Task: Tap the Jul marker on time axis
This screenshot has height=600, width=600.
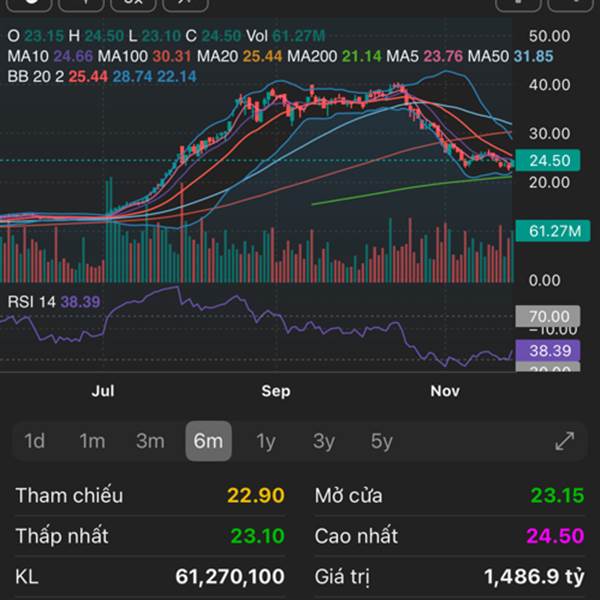Action: (103, 391)
